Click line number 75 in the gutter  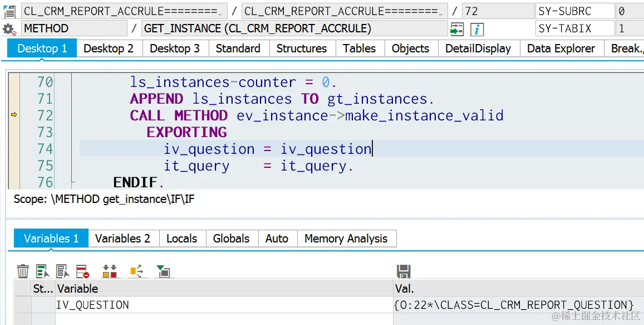point(45,166)
